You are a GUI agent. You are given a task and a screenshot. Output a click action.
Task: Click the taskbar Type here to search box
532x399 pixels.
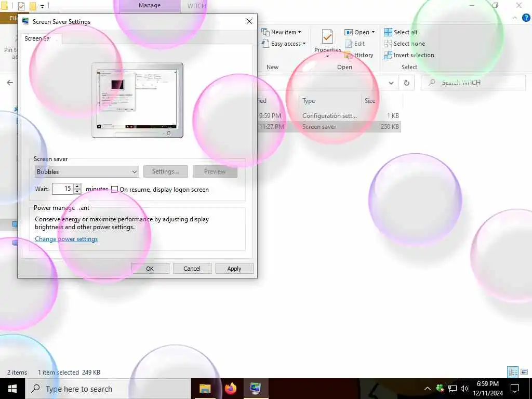pyautogui.click(x=108, y=389)
